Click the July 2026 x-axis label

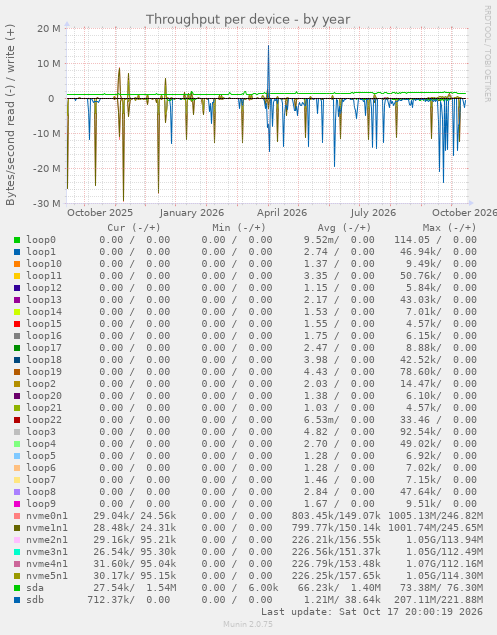point(373,213)
